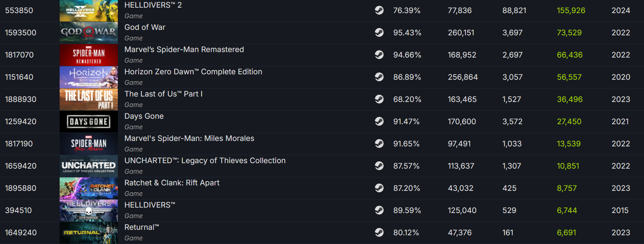Viewport: 644px width, 244px height.
Task: Click the Steam icon in the HELLDIVERS 2 row
Action: (379, 10)
